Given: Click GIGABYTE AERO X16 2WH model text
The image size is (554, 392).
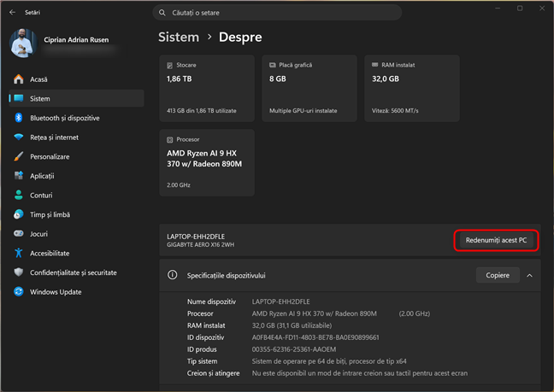Looking at the screenshot, I should point(200,244).
